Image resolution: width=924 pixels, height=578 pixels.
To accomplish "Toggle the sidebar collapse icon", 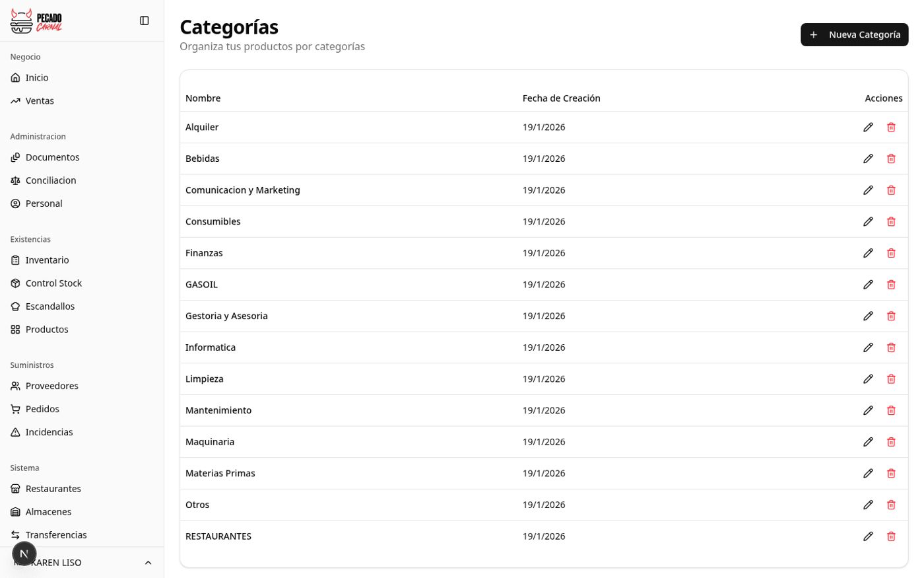I will (145, 20).
